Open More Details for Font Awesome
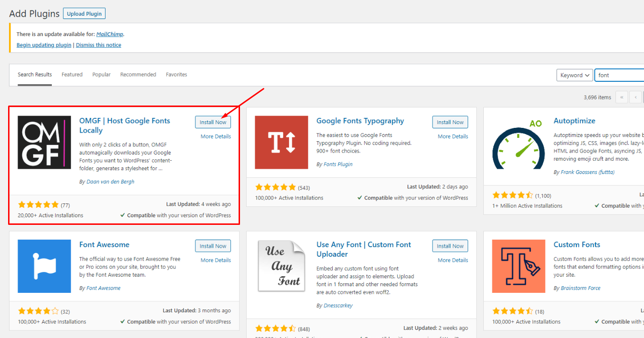 215,260
